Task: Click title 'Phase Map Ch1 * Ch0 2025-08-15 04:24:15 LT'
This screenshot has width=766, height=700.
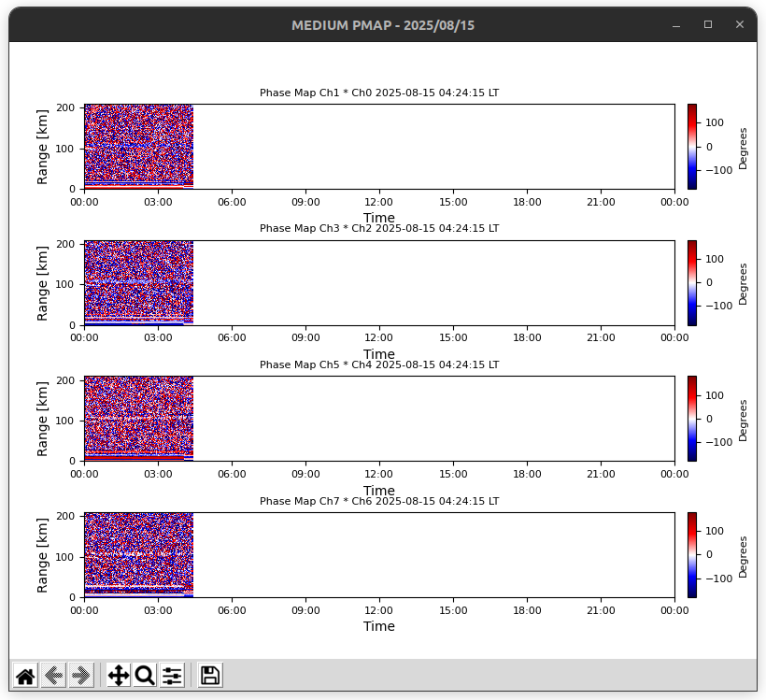Action: (379, 93)
